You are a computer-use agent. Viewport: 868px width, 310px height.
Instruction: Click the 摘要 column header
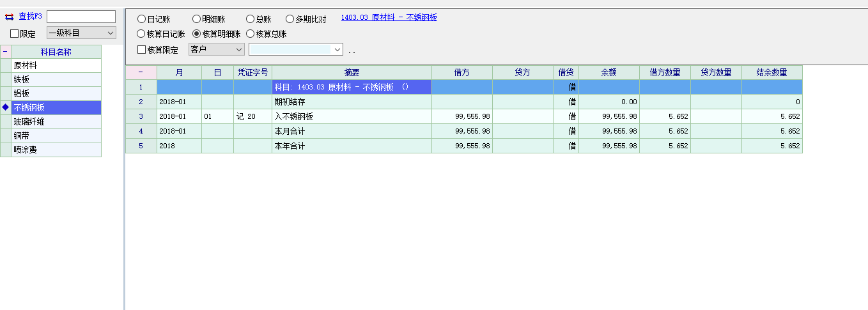tap(352, 73)
